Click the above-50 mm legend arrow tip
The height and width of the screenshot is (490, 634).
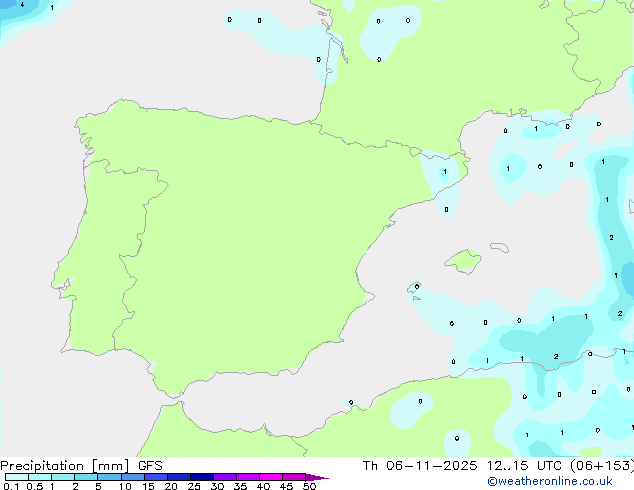(x=317, y=477)
